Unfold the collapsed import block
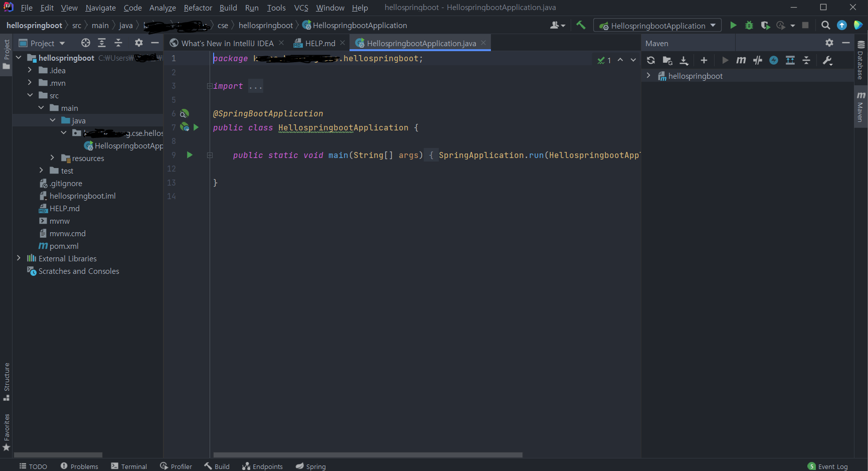Screen dimensions: 868x471 pyautogui.click(x=210, y=86)
